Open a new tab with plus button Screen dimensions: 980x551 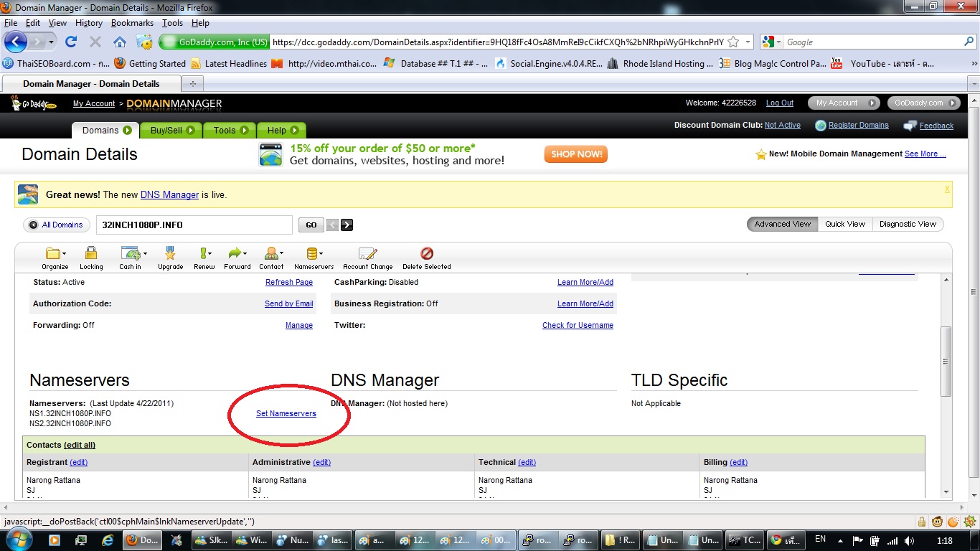(x=192, y=84)
